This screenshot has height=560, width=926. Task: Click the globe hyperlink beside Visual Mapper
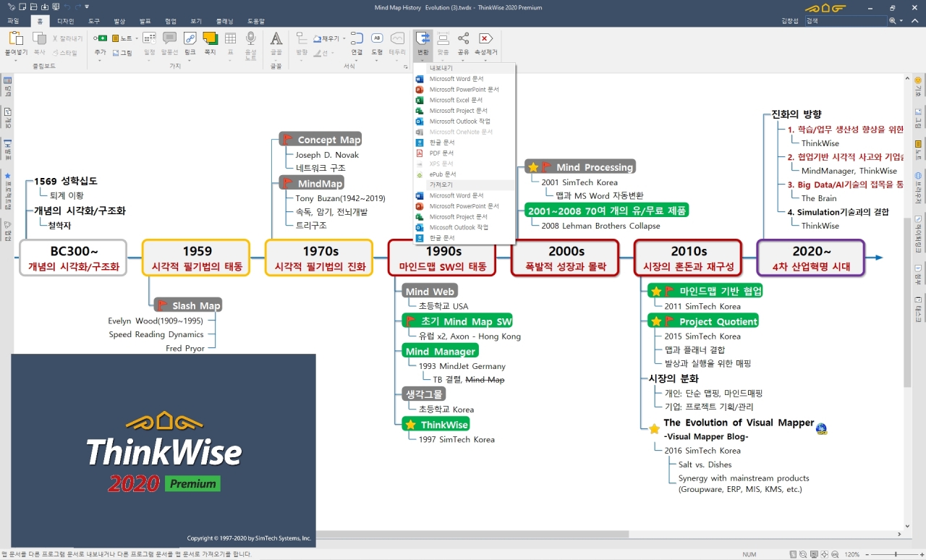click(821, 428)
